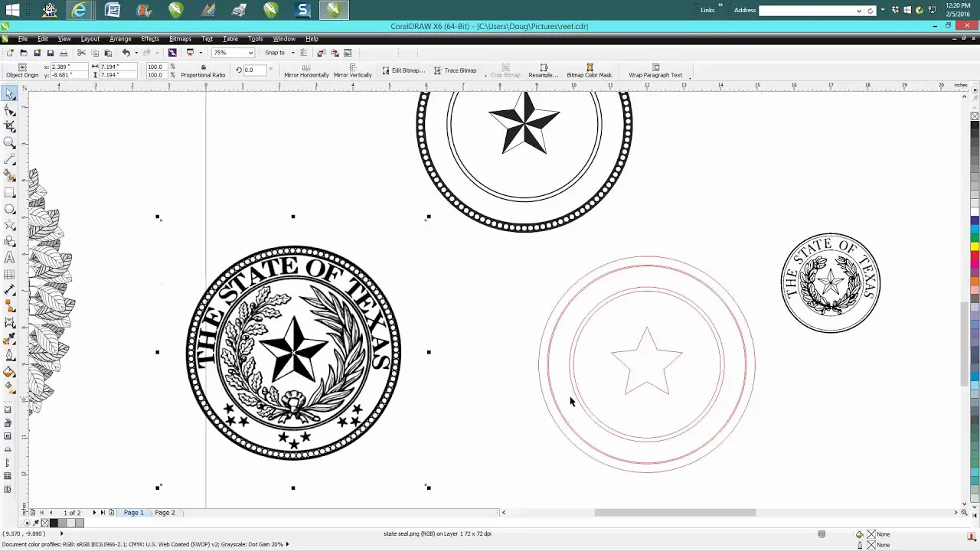Click the Trace Bitmap button
Image resolution: width=980 pixels, height=551 pixels.
(x=455, y=70)
